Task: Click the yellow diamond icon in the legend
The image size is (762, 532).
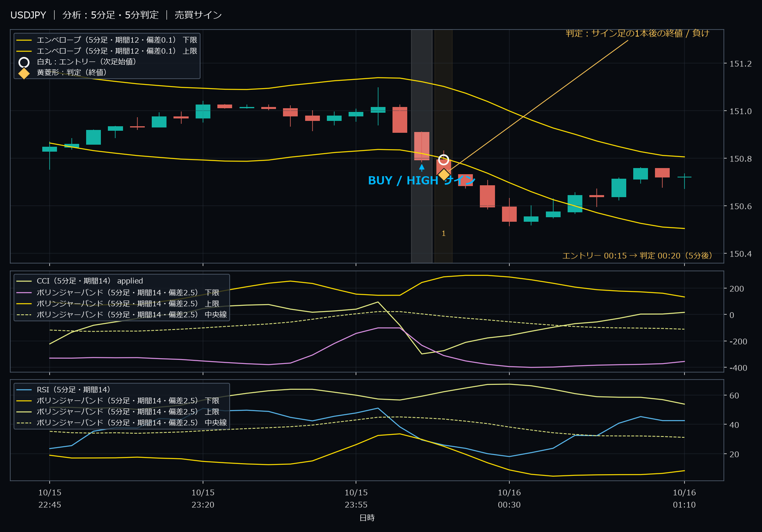Action: coord(24,73)
